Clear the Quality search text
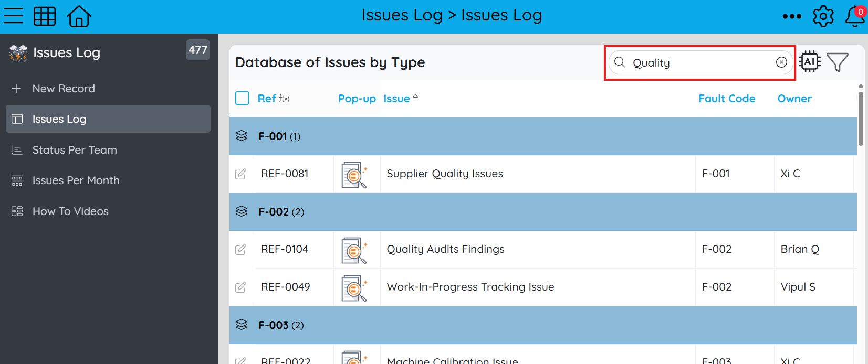Viewport: 868px width, 364px height. (781, 62)
